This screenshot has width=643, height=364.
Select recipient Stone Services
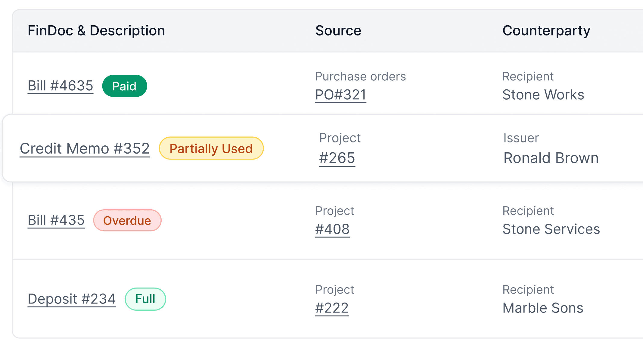pos(551,229)
